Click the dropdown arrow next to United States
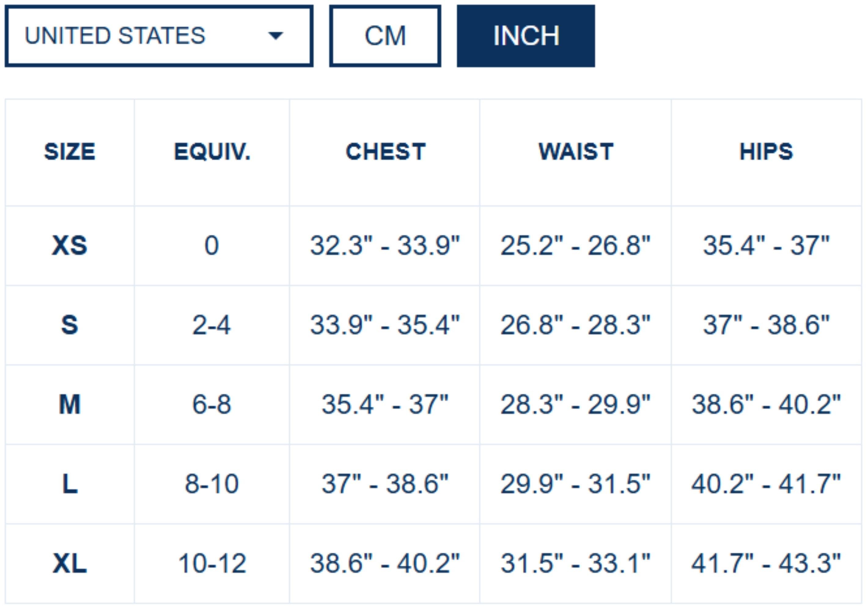Image resolution: width=868 pixels, height=611 pixels. (x=275, y=36)
